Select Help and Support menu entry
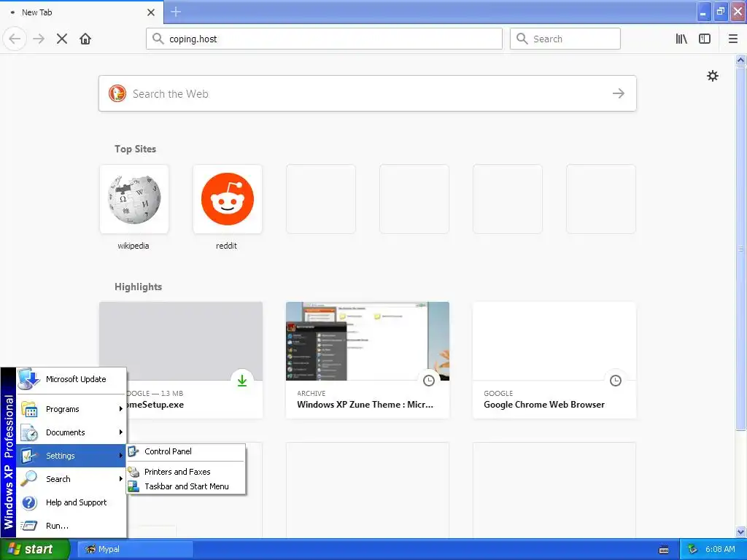The height and width of the screenshot is (560, 747). click(x=71, y=502)
